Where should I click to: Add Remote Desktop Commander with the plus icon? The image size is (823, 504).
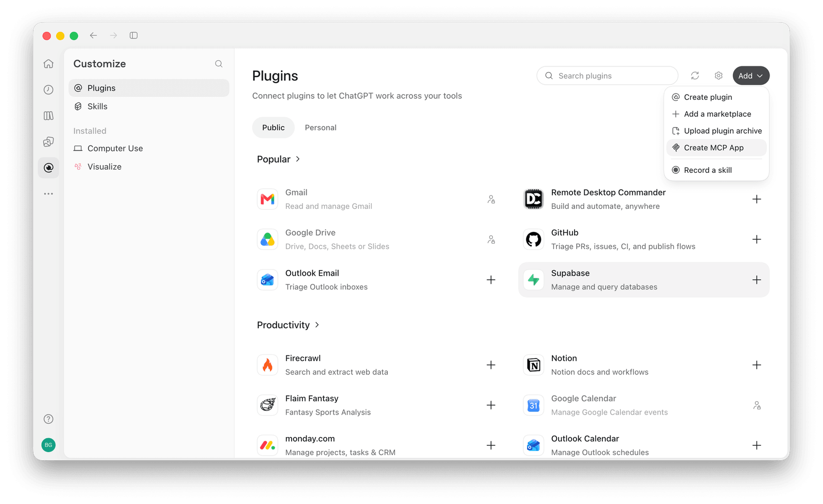click(x=757, y=199)
